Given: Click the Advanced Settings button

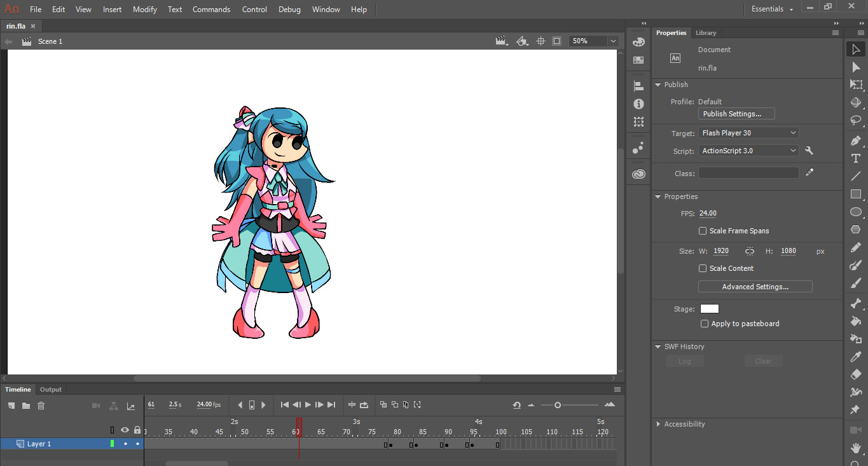Looking at the screenshot, I should tap(755, 287).
